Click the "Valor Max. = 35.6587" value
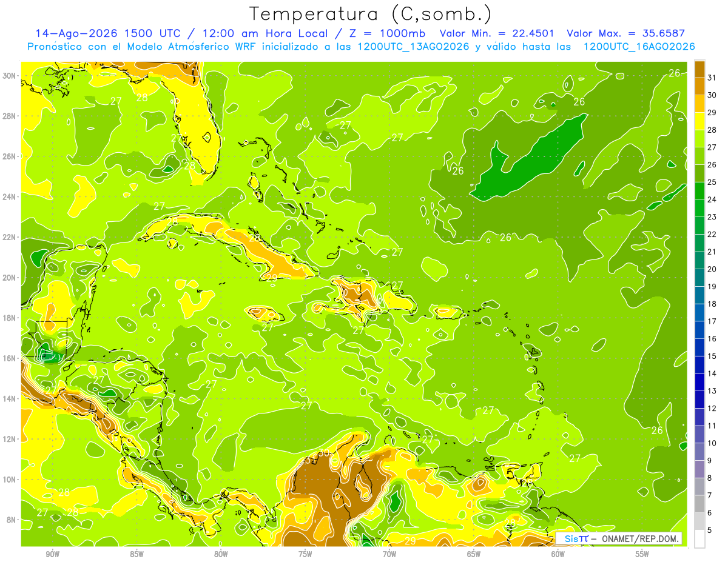728x562 pixels. pyautogui.click(x=625, y=33)
